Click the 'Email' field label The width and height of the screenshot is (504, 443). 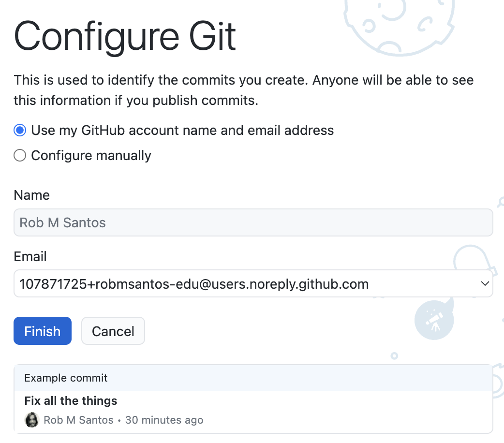(30, 257)
